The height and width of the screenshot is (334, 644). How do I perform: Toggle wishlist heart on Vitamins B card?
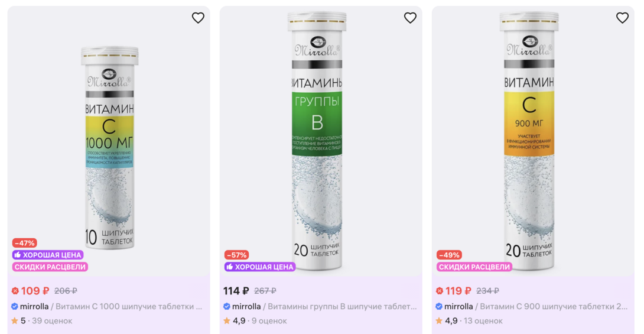click(x=410, y=18)
